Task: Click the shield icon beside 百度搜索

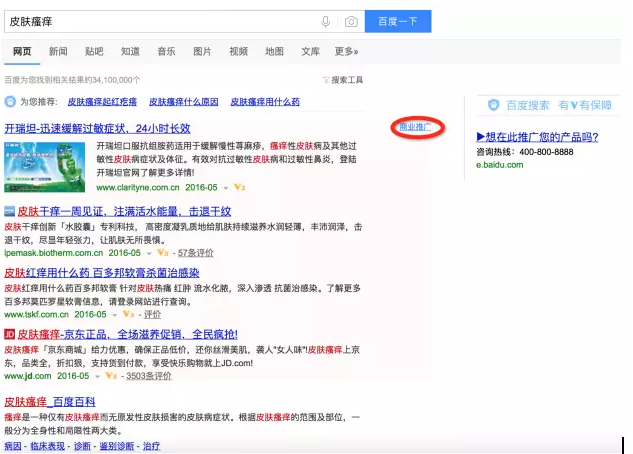Action: [493, 105]
